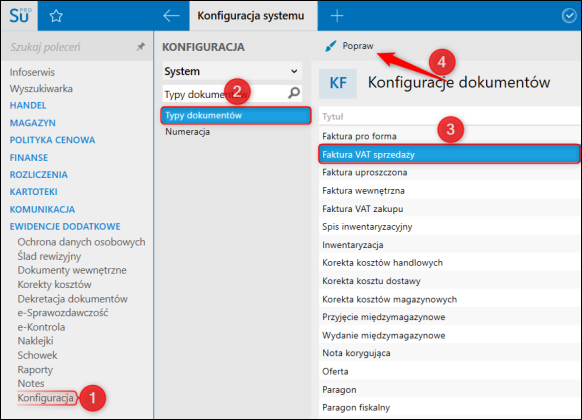The width and height of the screenshot is (582, 420).
Task: Select Numeracja in the configuration list
Action: click(187, 132)
